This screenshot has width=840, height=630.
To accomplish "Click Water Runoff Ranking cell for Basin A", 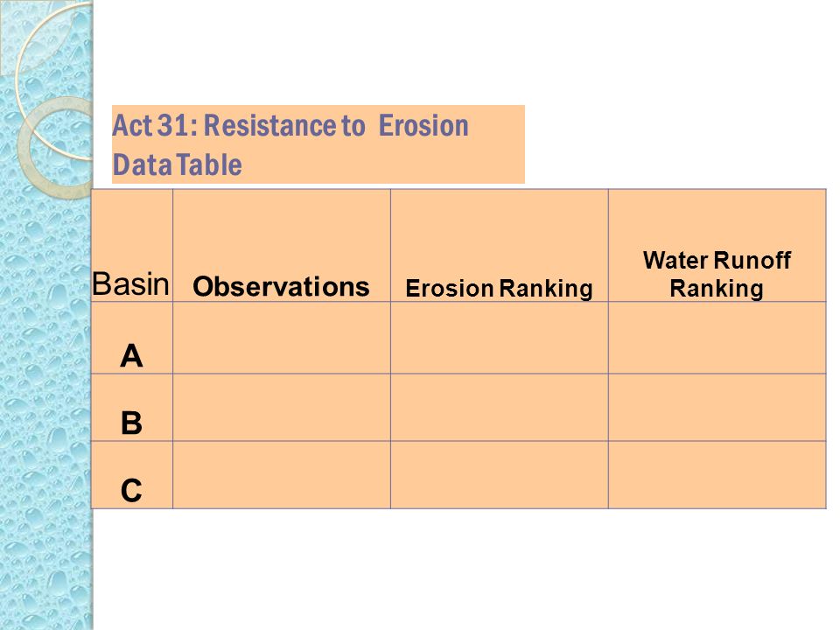I will 717,338.
